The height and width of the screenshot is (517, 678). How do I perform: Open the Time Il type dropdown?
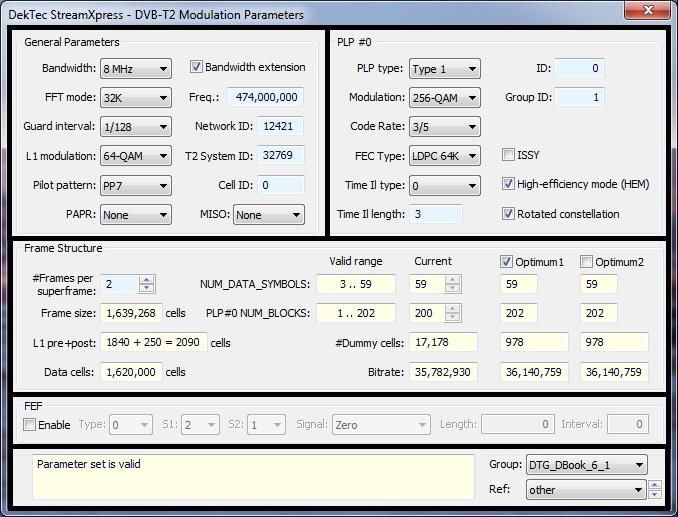445,185
